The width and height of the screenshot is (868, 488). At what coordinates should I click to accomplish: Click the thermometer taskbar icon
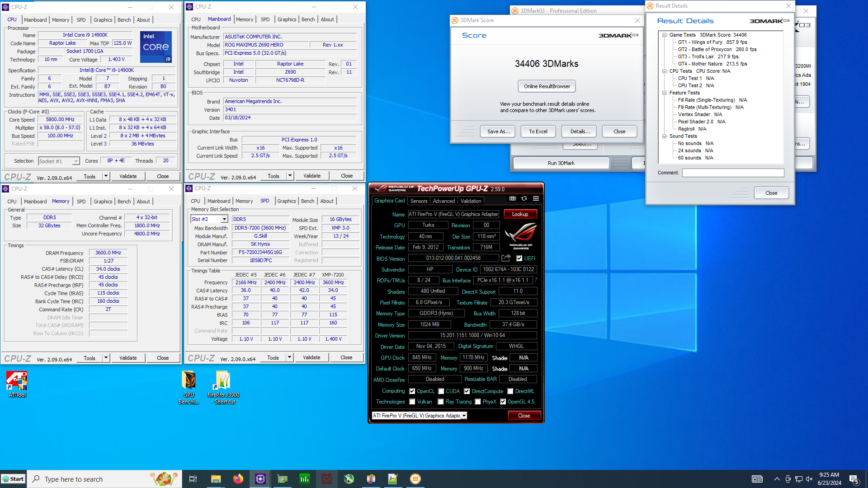click(371, 479)
